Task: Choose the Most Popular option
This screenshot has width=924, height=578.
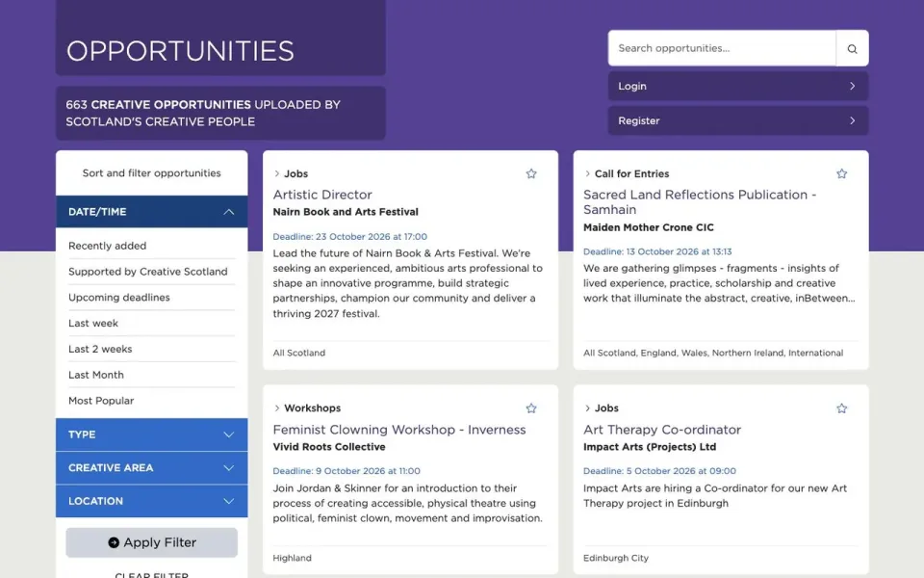Action: coord(101,401)
